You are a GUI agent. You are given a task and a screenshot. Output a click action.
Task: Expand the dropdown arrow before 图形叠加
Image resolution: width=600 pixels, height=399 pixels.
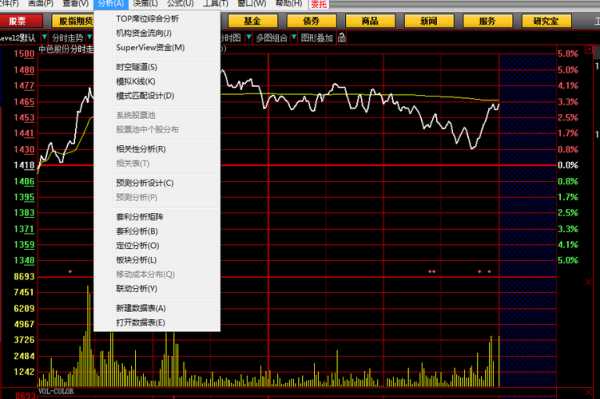(294, 37)
